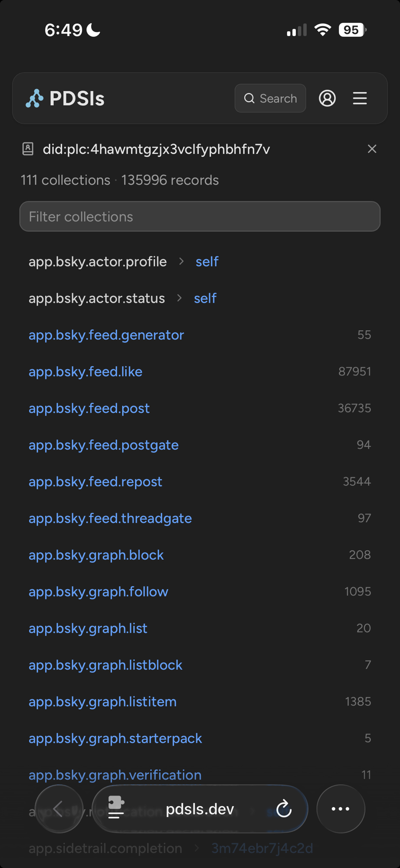Viewport: 400px width, 868px height.
Task: Select app.bsky.graph.starterpack collection
Action: click(115, 739)
